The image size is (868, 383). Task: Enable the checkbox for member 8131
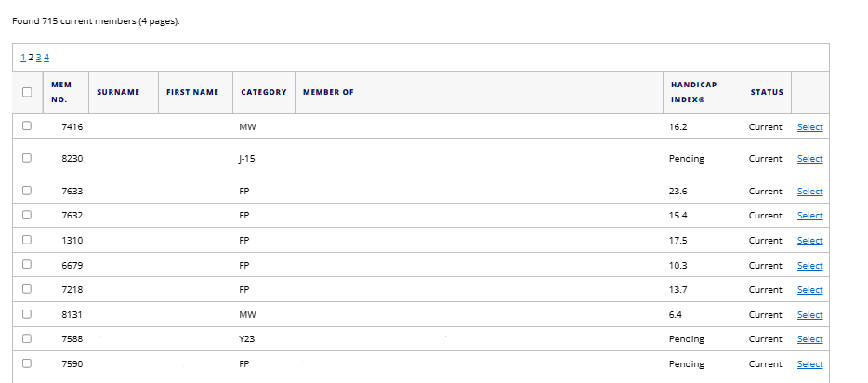coord(27,314)
